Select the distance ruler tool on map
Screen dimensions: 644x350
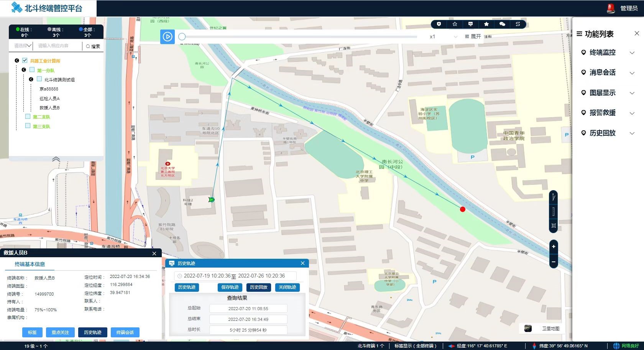tap(554, 212)
